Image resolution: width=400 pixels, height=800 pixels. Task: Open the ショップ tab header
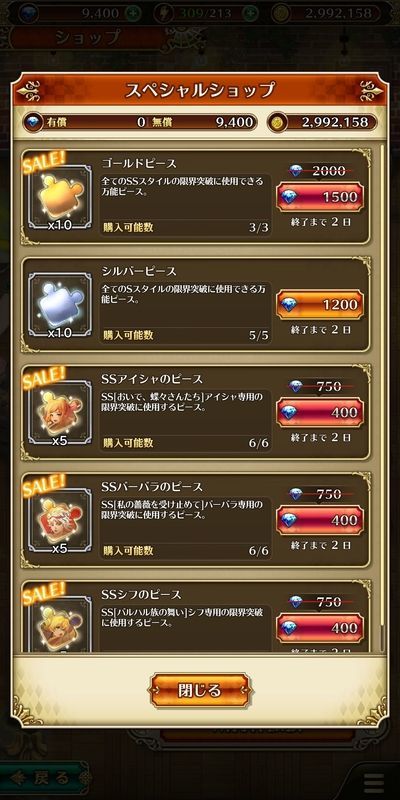[88, 37]
